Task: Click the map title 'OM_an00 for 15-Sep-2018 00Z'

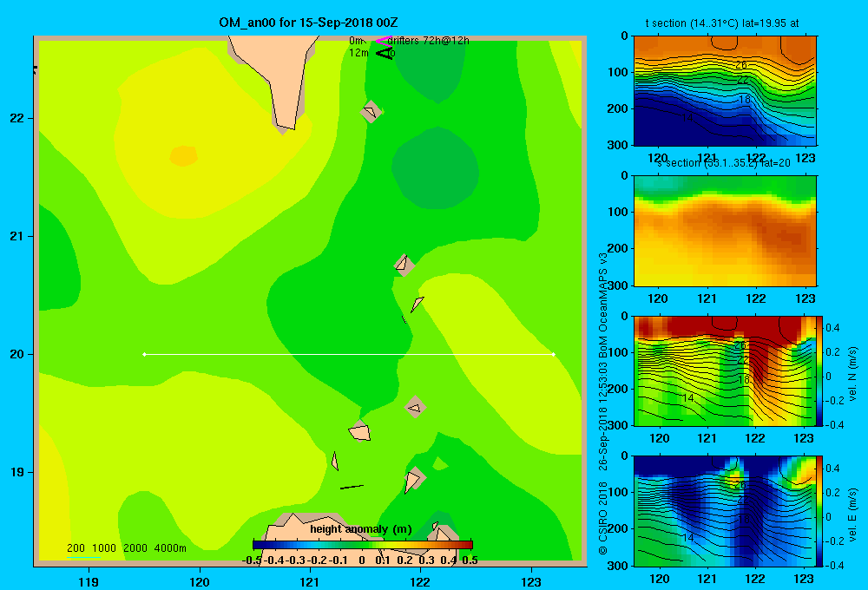Action: pyautogui.click(x=308, y=23)
